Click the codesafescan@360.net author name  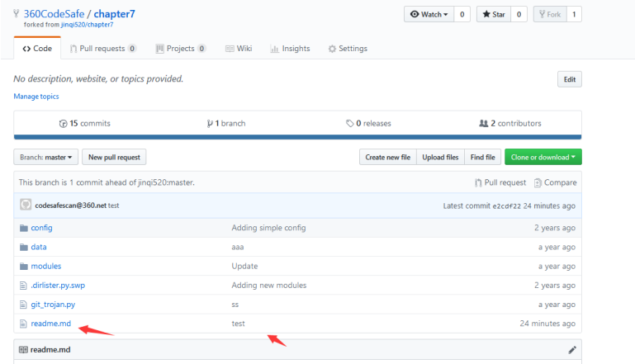[70, 206]
